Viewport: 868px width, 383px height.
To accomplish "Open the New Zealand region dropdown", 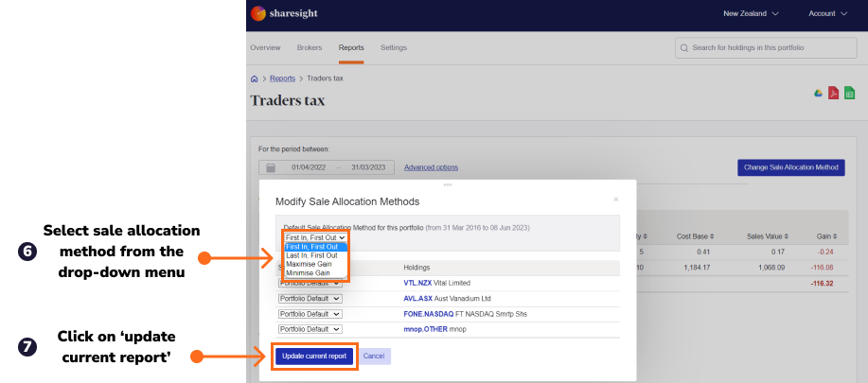I will (751, 13).
